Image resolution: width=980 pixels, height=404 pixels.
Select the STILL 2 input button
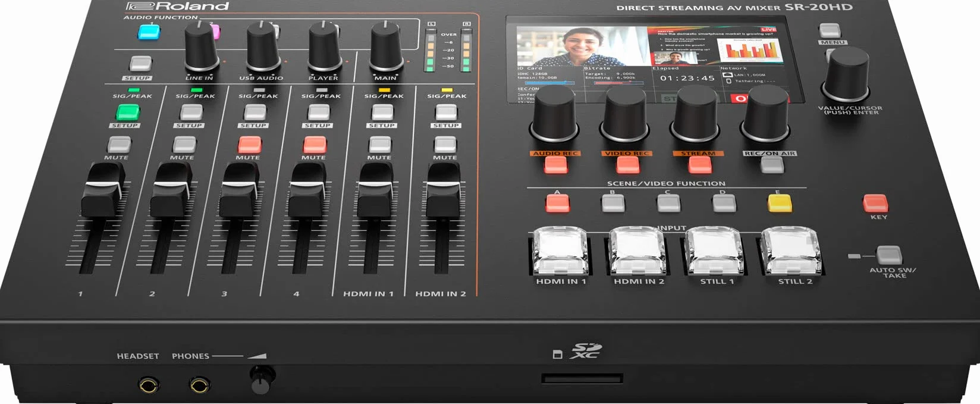791,250
